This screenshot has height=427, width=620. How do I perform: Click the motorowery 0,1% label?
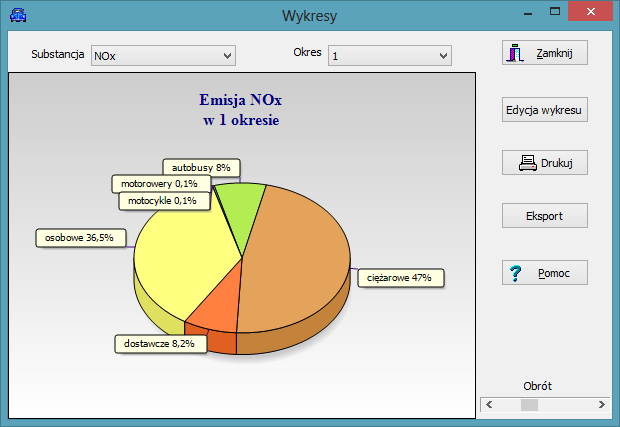(161, 184)
